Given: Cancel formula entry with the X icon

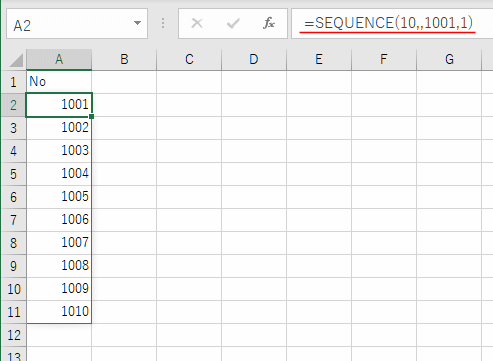Looking at the screenshot, I should click(197, 23).
